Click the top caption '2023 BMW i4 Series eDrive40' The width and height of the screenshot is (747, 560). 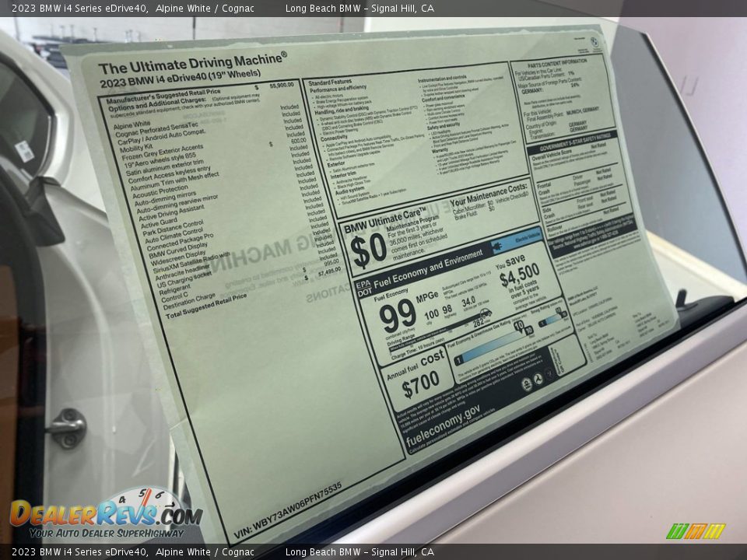click(x=79, y=8)
